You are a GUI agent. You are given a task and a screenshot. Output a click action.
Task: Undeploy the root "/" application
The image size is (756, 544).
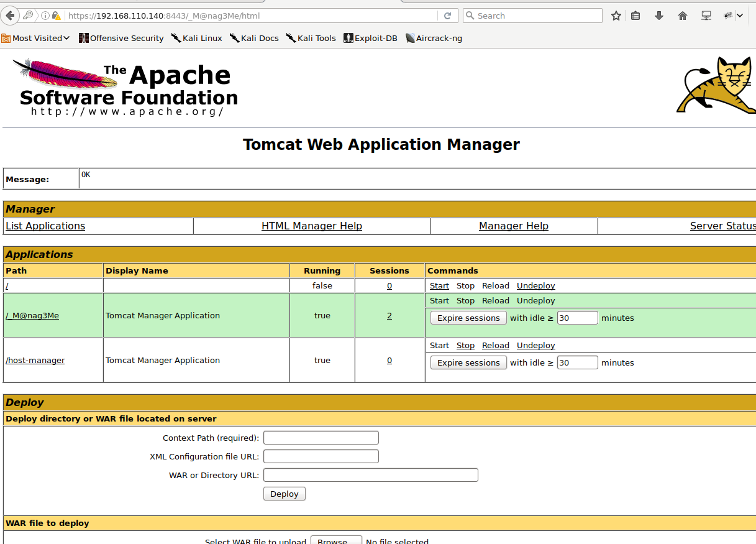(536, 285)
